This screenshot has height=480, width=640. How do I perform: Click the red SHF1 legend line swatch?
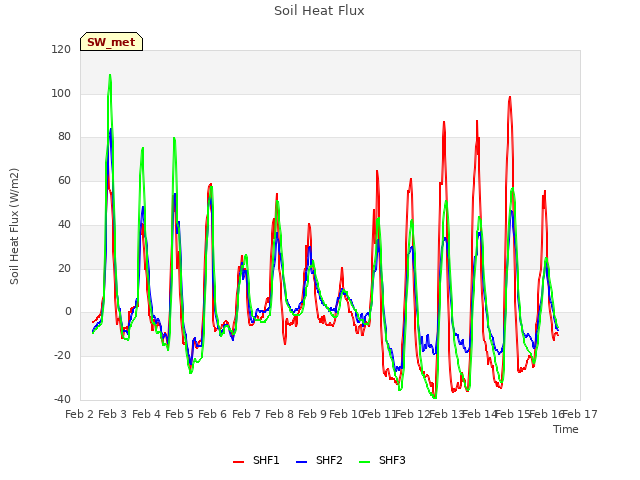click(x=238, y=462)
